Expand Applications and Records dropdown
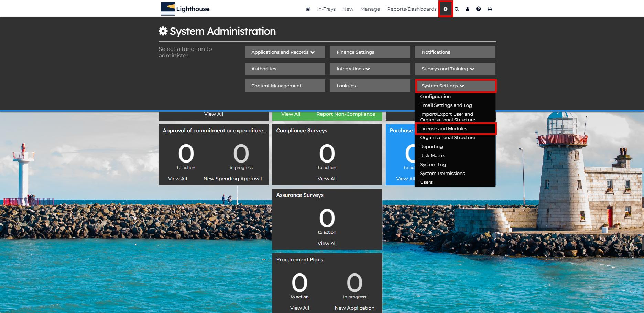The image size is (644, 313). (285, 52)
